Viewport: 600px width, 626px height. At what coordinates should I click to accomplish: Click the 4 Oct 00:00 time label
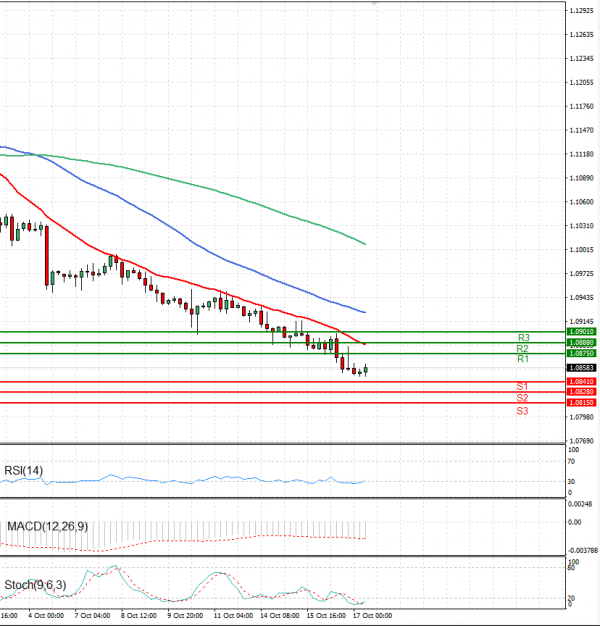coord(45,616)
